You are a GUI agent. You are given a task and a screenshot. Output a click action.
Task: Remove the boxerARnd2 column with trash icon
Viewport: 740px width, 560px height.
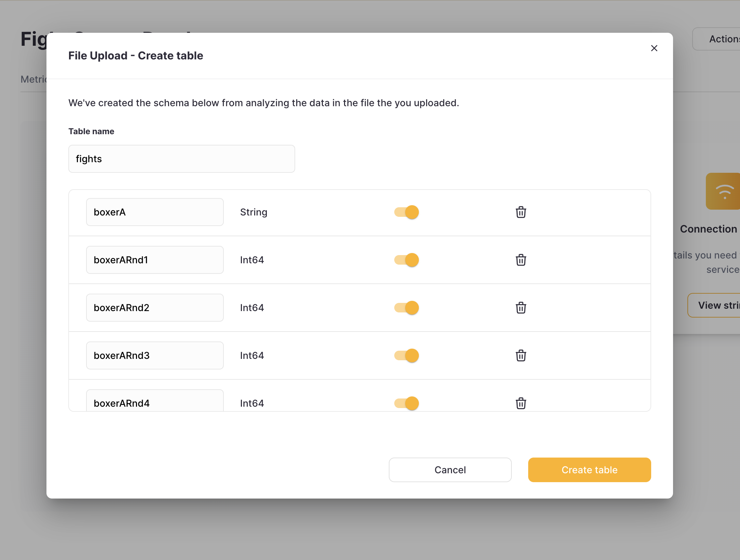click(x=521, y=308)
